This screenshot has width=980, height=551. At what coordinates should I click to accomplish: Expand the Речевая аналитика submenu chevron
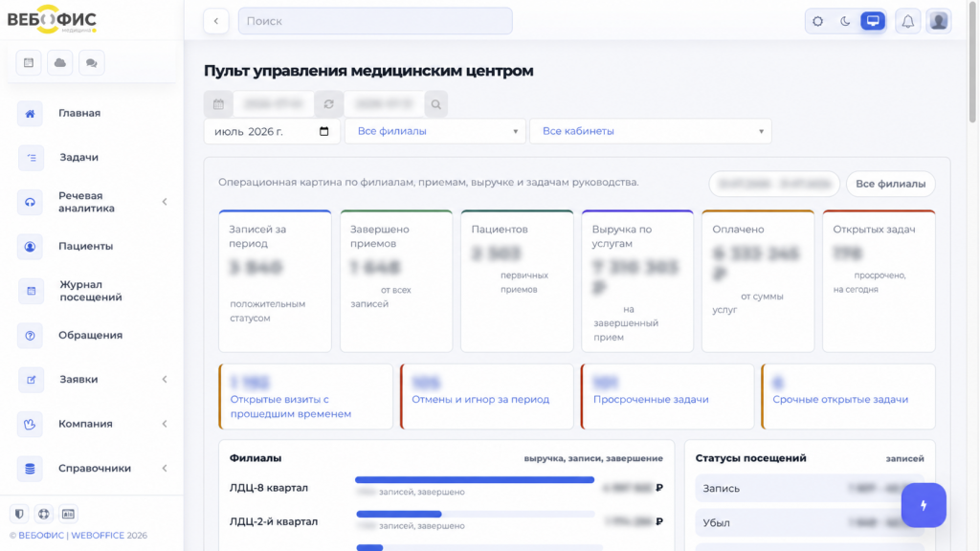[165, 202]
